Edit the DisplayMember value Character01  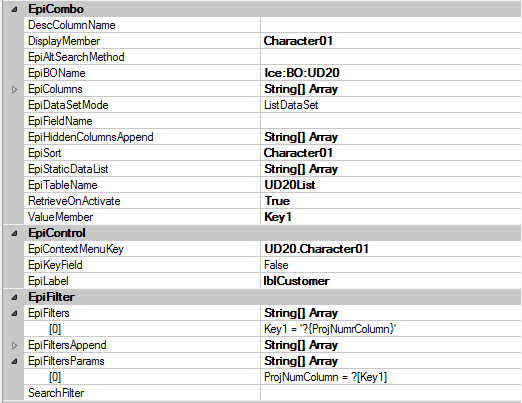pos(391,41)
